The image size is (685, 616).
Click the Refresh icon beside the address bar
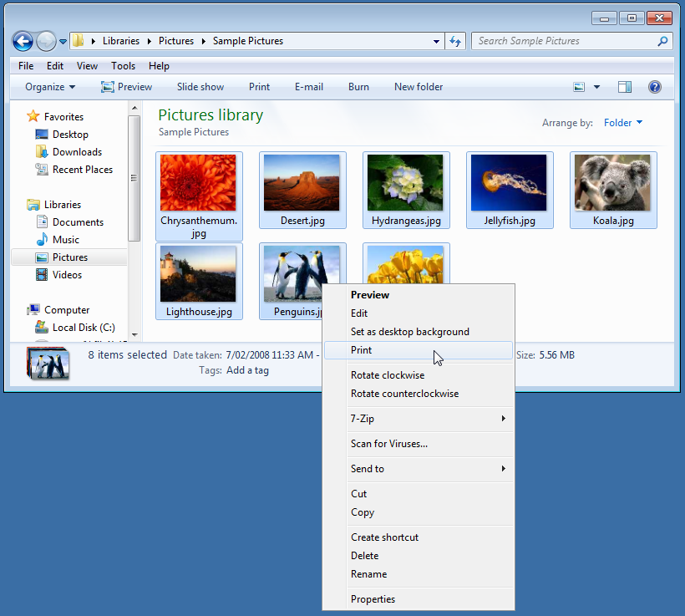454,40
